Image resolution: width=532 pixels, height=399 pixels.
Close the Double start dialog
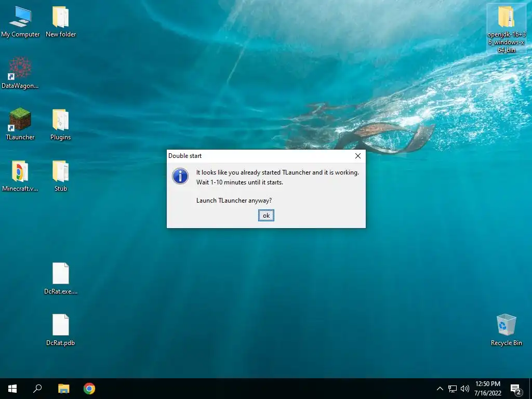coord(357,156)
